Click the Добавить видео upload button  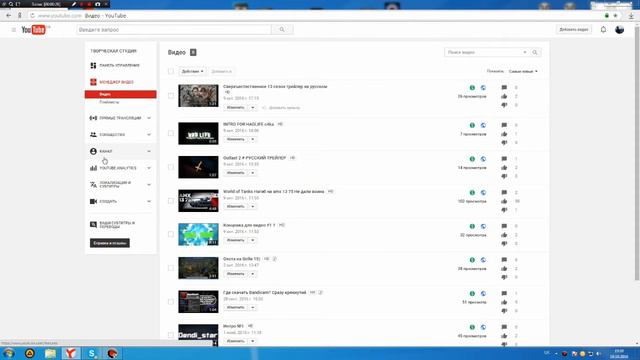pos(573,29)
